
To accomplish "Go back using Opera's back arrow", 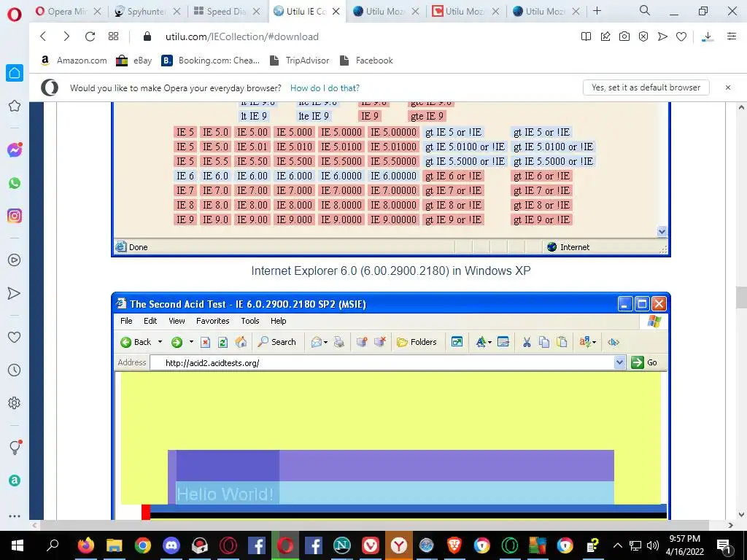I will click(43, 36).
